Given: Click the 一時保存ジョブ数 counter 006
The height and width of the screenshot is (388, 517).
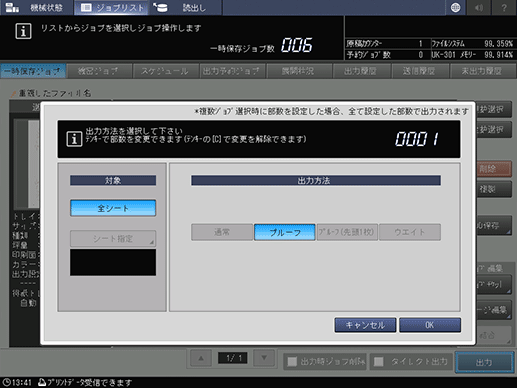Looking at the screenshot, I should [297, 45].
